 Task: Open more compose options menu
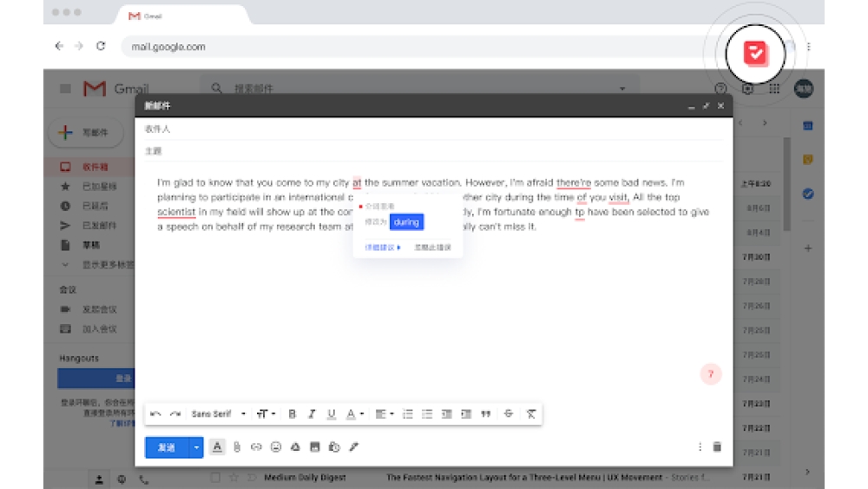(x=700, y=447)
